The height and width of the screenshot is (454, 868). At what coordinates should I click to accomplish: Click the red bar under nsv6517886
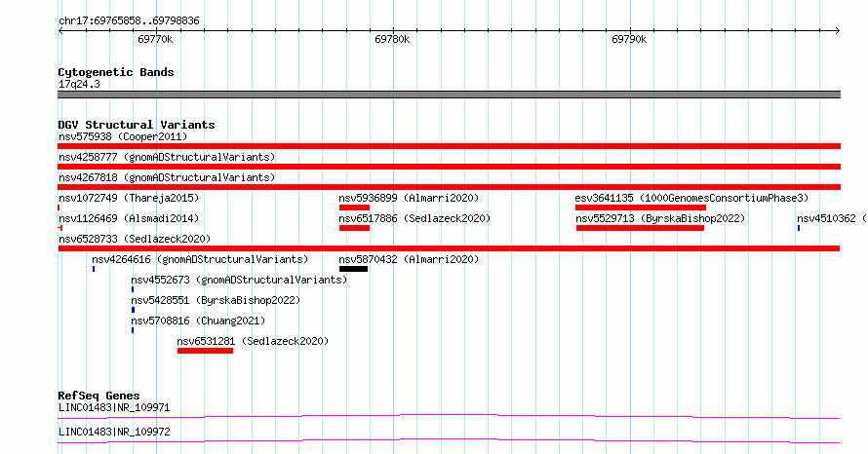point(354,228)
